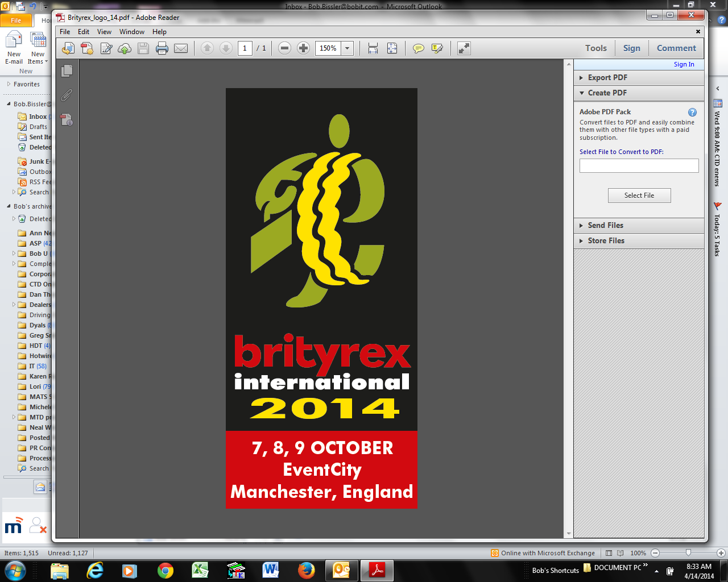Launch Firefox from the taskbar
Viewport: 728px width, 582px height.
click(306, 571)
